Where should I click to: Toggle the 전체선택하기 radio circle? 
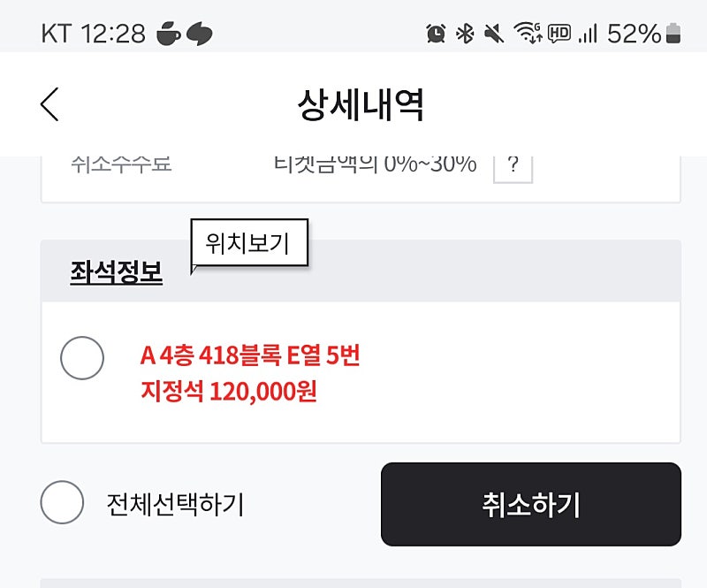click(x=62, y=503)
